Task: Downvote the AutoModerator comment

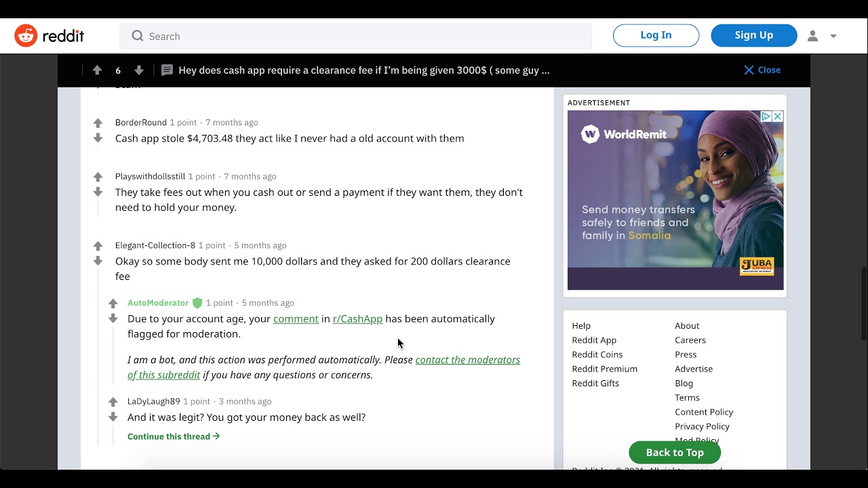Action: click(113, 319)
